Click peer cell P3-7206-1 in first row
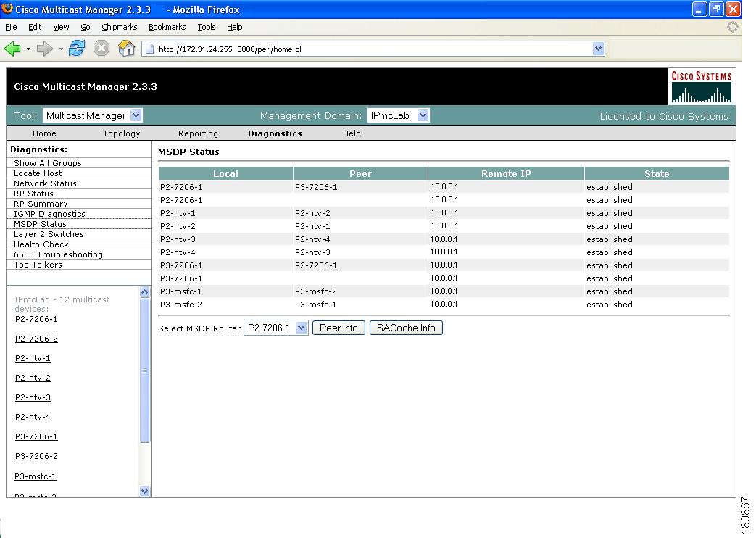 click(x=316, y=187)
